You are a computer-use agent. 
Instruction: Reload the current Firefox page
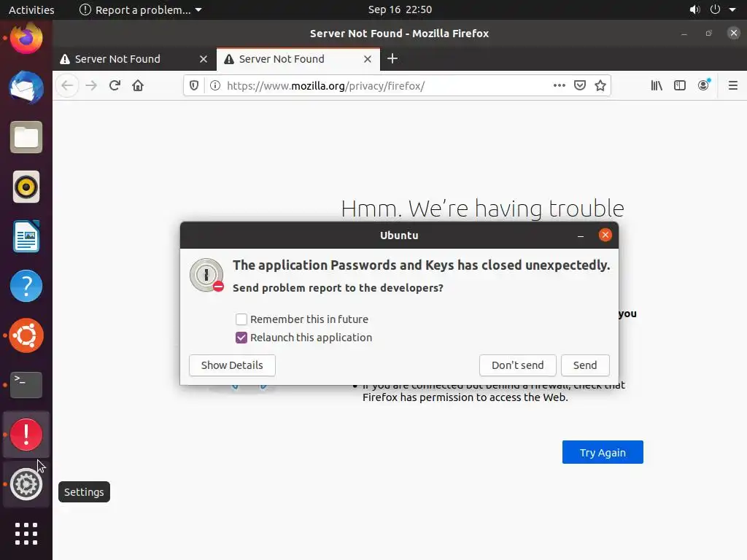(x=115, y=86)
